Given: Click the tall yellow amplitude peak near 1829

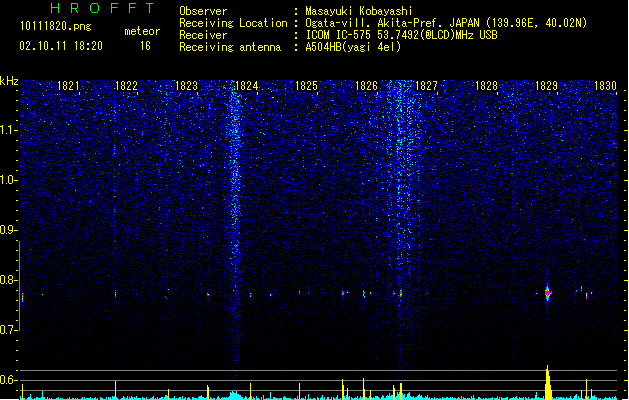Looking at the screenshot, I should 548,382.
